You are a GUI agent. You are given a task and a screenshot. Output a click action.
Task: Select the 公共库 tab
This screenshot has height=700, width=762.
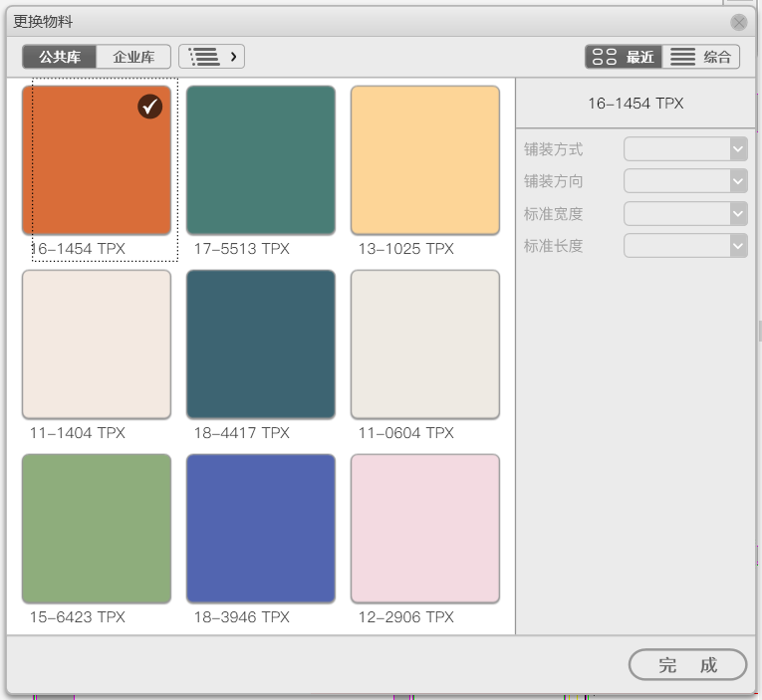tap(60, 57)
